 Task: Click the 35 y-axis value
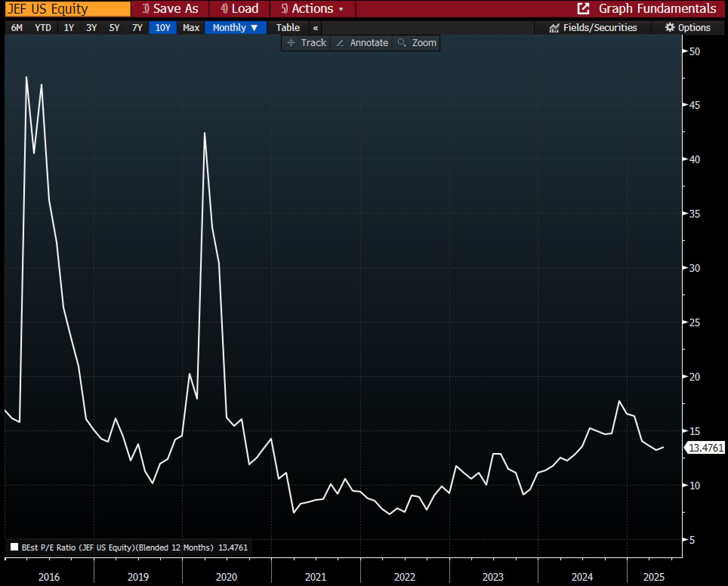tap(695, 214)
